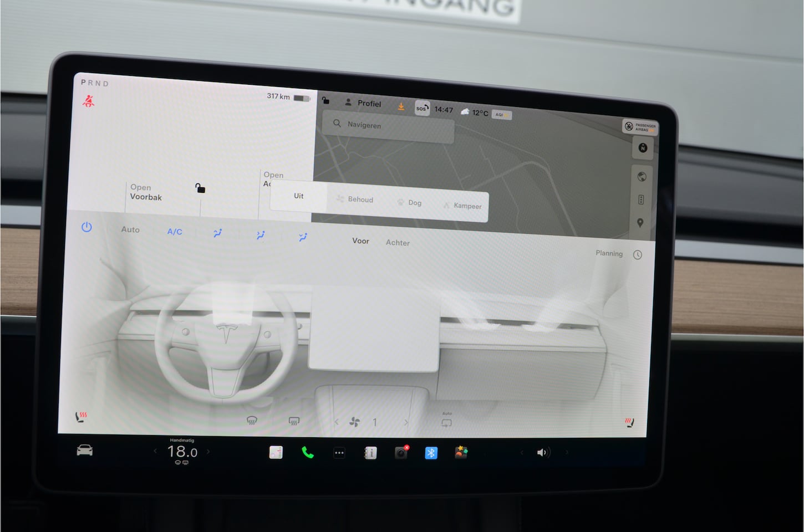The width and height of the screenshot is (804, 532).
Task: Increase temperature with right chevron
Action: click(208, 452)
